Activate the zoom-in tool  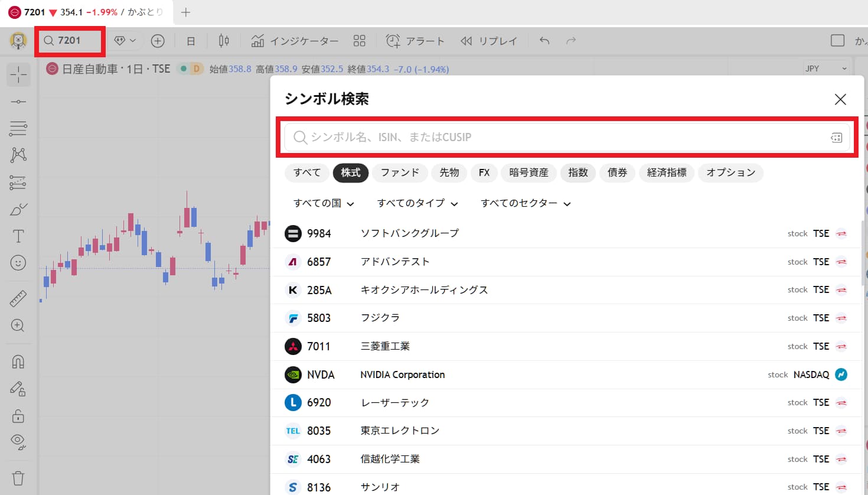coord(18,325)
